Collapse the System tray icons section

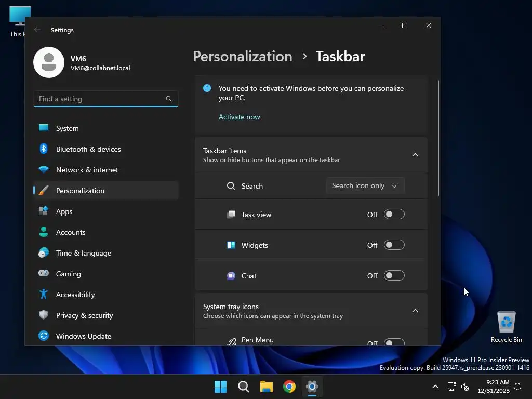click(415, 311)
